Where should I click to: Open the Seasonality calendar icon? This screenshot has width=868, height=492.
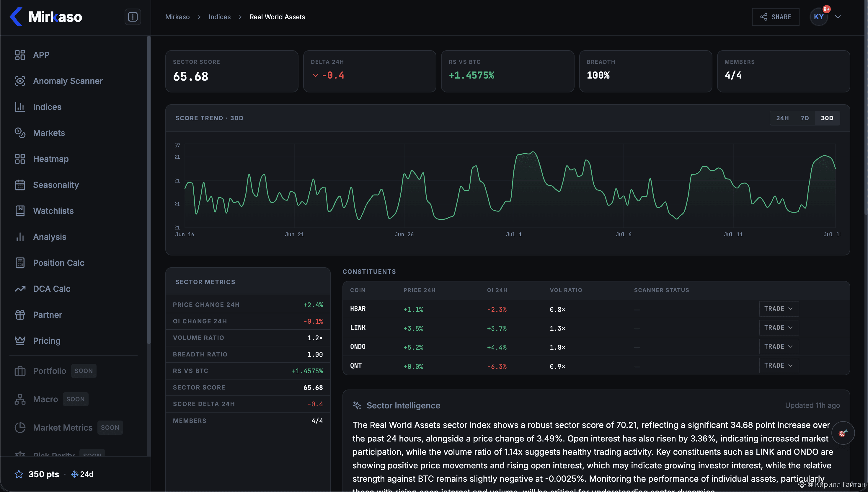[20, 185]
